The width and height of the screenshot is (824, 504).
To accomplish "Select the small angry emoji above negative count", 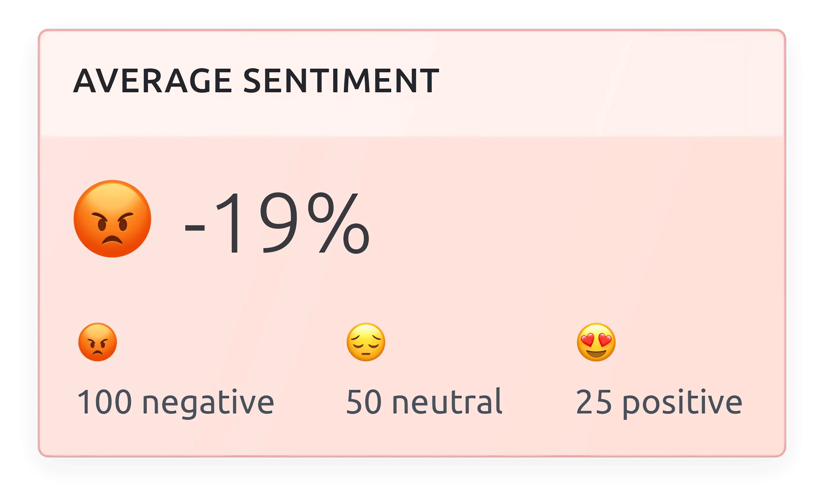I will (98, 342).
